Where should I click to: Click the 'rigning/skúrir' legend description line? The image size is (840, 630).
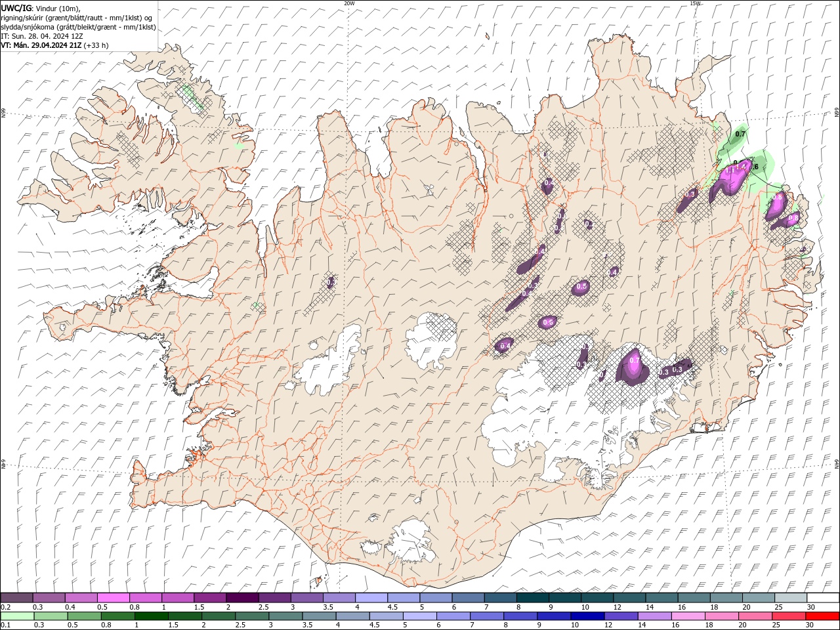coord(76,18)
